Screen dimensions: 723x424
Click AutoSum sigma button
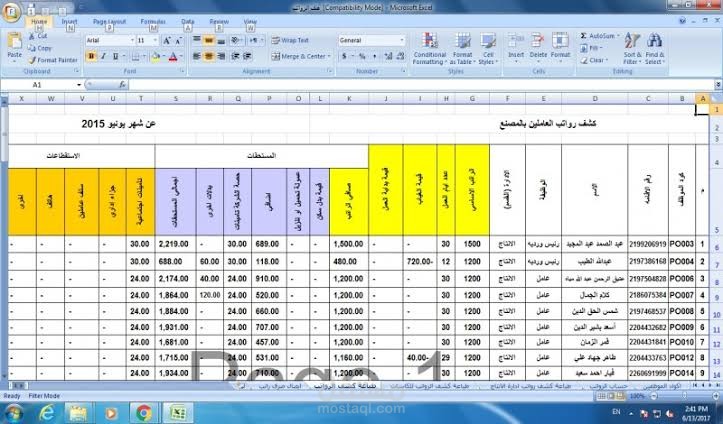point(599,36)
